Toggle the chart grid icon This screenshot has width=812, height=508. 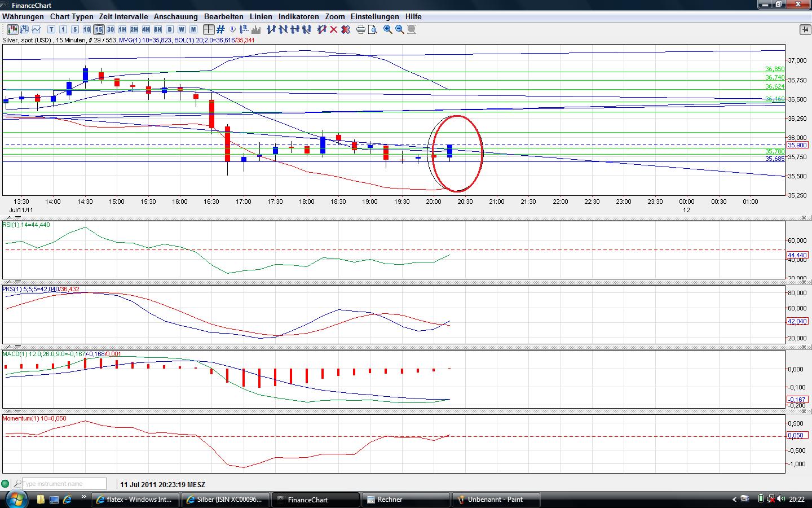tap(220, 29)
